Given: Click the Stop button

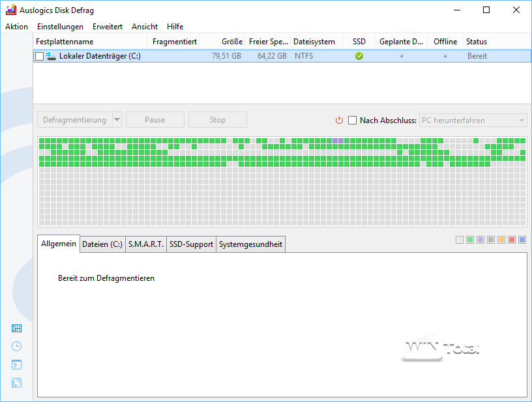Looking at the screenshot, I should tap(218, 120).
